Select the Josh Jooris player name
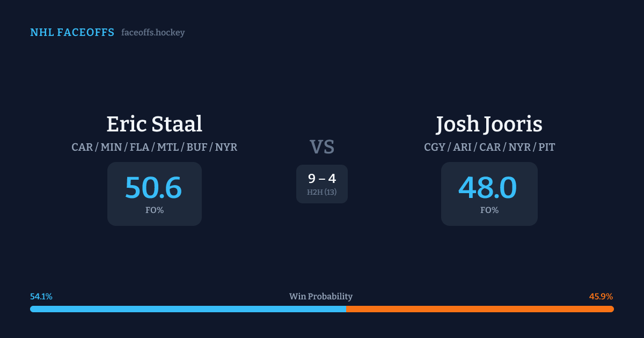 click(x=489, y=124)
